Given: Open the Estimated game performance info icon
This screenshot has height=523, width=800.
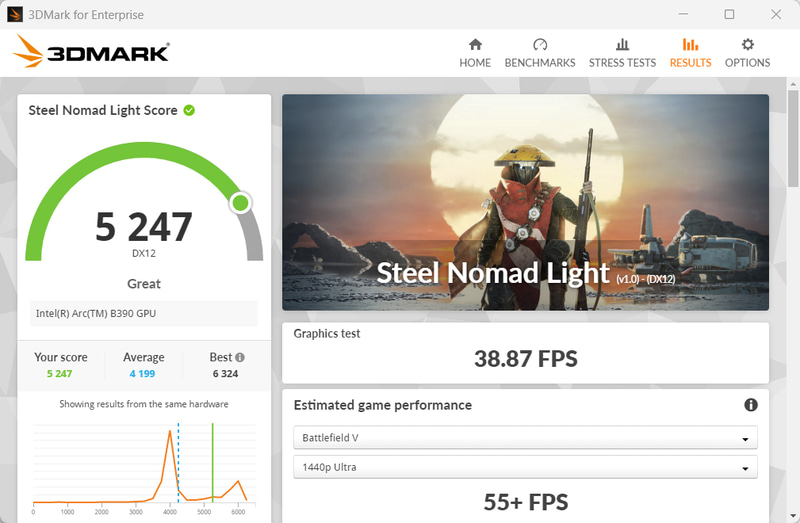Looking at the screenshot, I should point(751,405).
